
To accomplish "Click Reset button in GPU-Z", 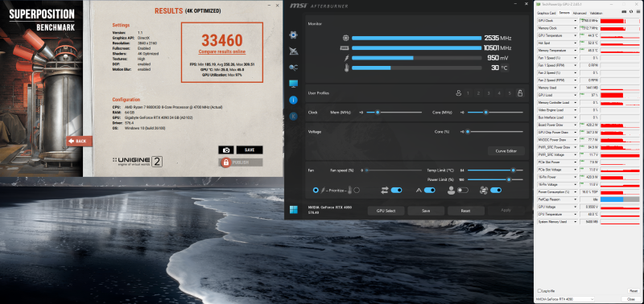I will (633, 290).
